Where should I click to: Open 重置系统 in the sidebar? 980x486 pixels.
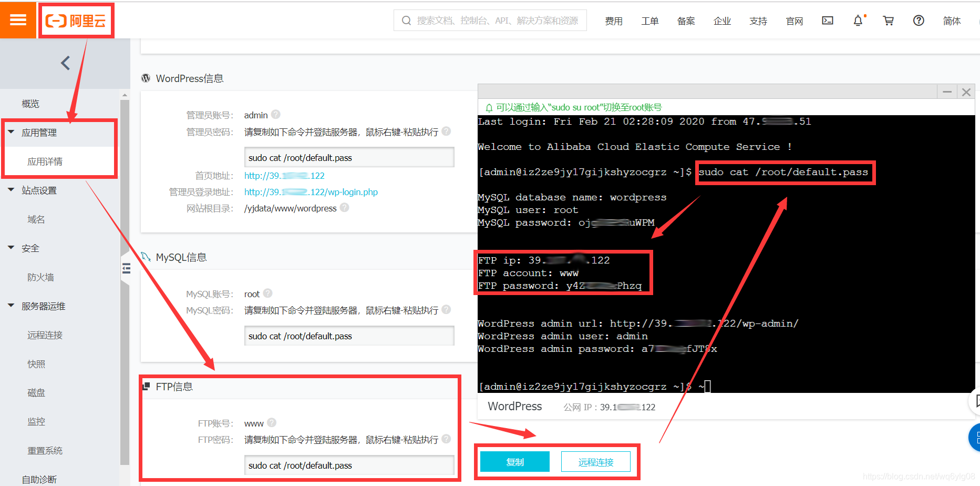tap(45, 451)
